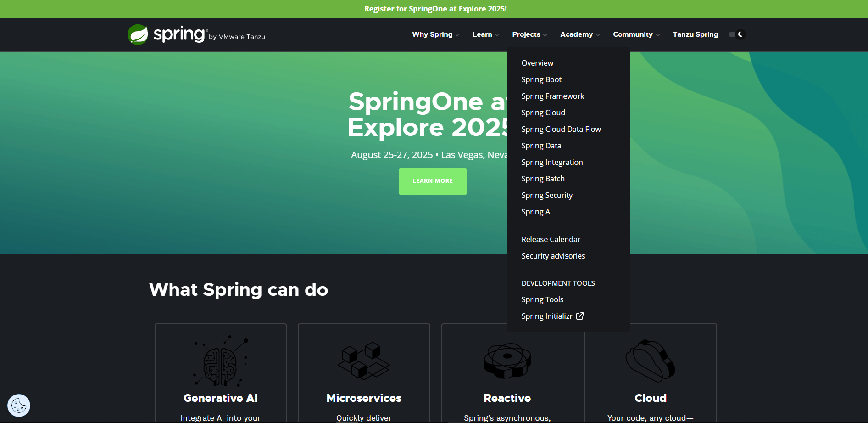This screenshot has height=423, width=868.
Task: Click the 'What Spring can do' heading
Action: coord(239,290)
